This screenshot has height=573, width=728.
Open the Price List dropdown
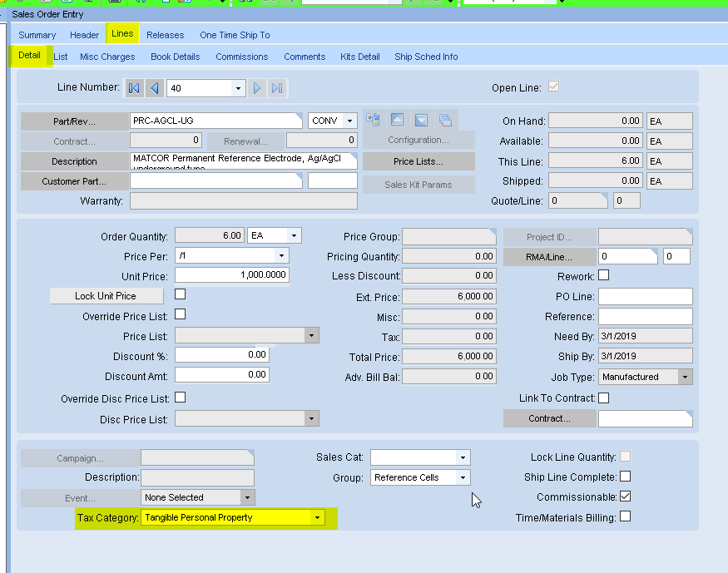[311, 335]
